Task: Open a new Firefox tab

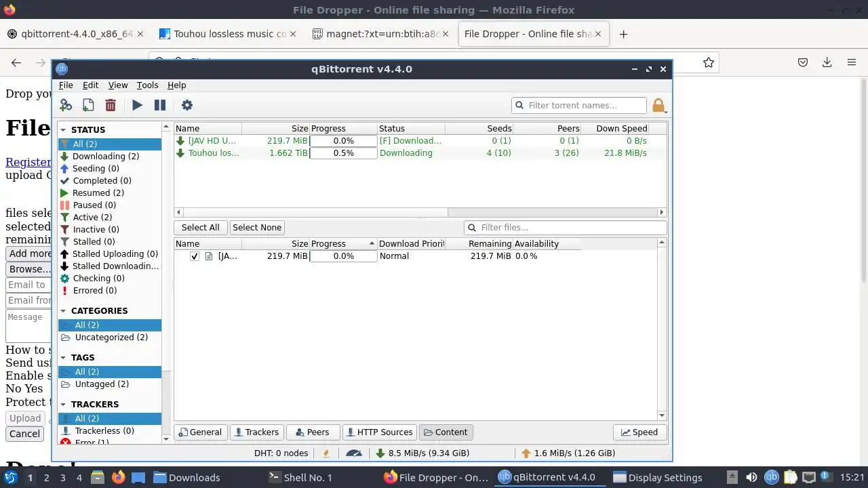Action: click(x=623, y=34)
